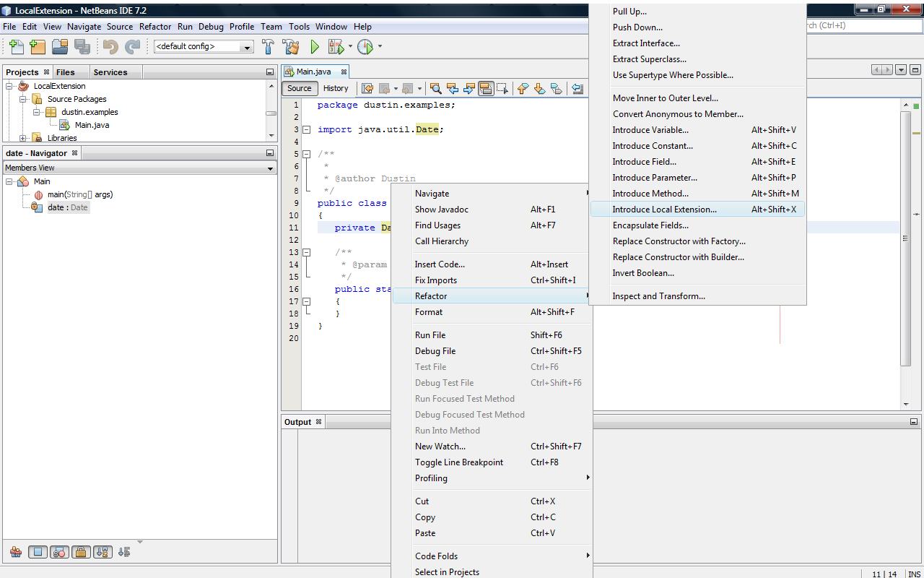Screen dimensions: 924x578
Task: Switch editor to Source view
Action: click(300, 88)
